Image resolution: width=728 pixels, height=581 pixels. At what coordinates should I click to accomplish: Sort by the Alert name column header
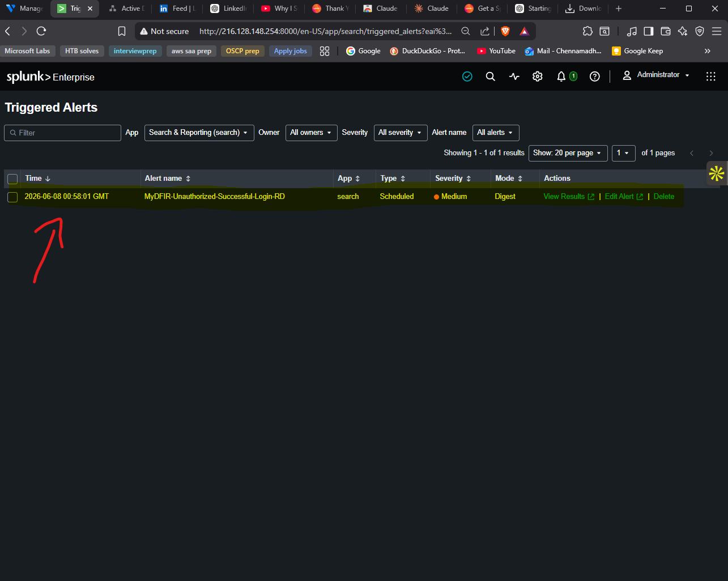click(x=168, y=178)
